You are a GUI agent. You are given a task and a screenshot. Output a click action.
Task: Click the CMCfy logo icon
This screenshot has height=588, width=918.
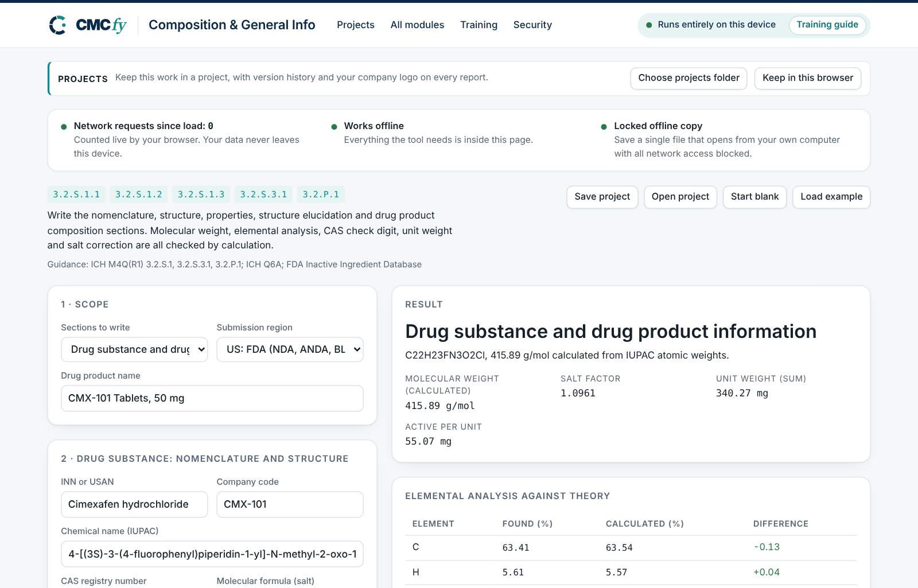click(58, 25)
